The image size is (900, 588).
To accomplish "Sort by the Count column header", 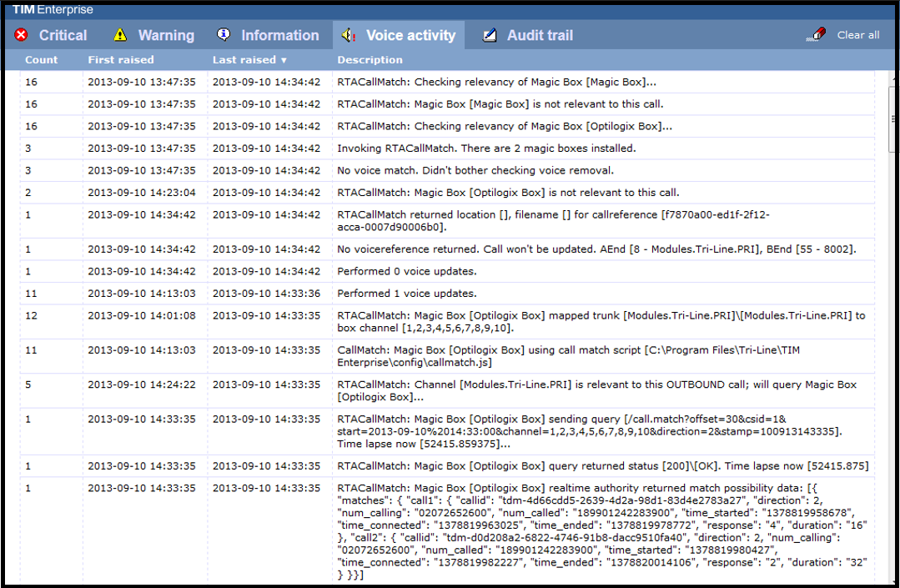I will (41, 59).
